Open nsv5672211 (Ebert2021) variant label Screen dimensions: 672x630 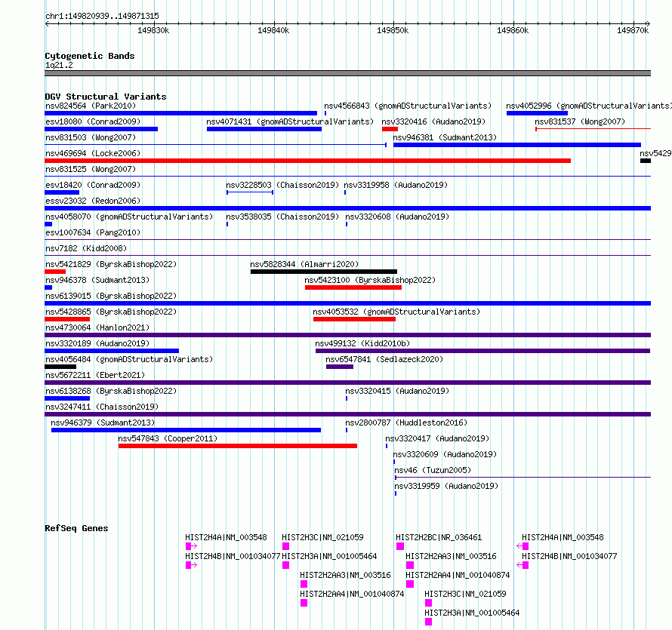coord(95,375)
